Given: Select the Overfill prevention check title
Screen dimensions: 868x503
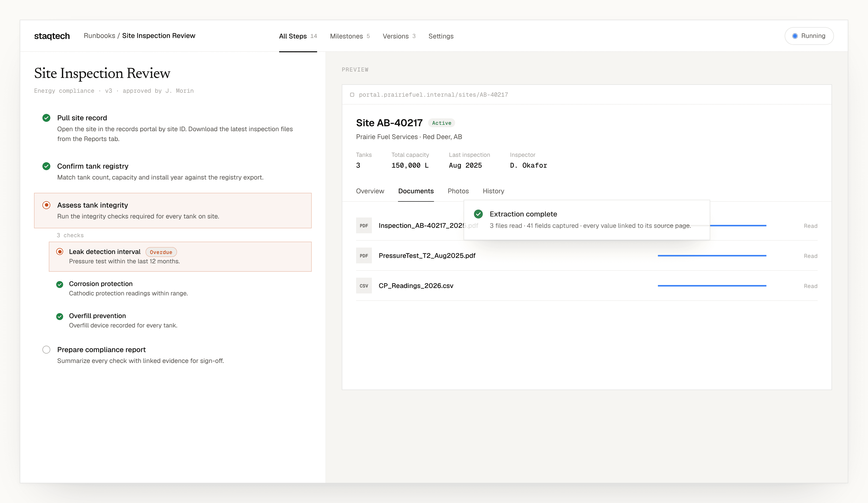Looking at the screenshot, I should click(97, 316).
